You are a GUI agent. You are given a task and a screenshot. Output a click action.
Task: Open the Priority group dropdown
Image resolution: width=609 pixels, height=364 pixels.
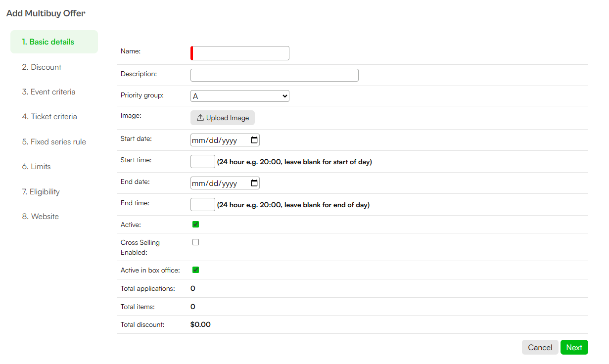(x=240, y=96)
